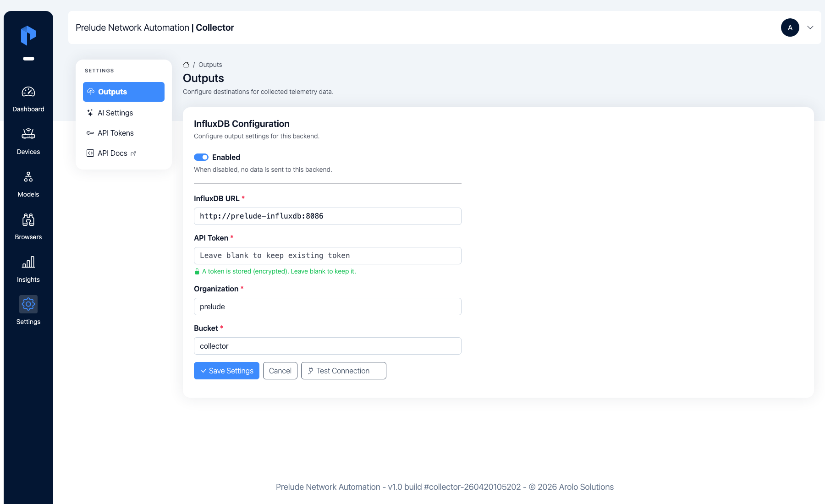Open the Models hierarchy icon
The height and width of the screenshot is (504, 825).
click(28, 177)
